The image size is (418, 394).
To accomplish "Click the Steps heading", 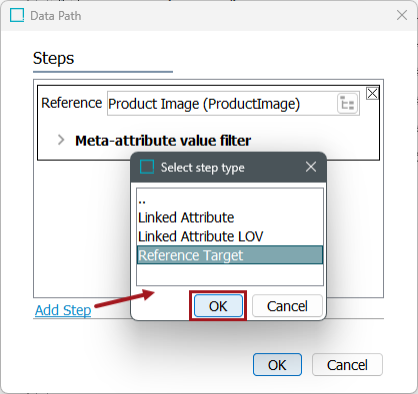I will tap(53, 58).
